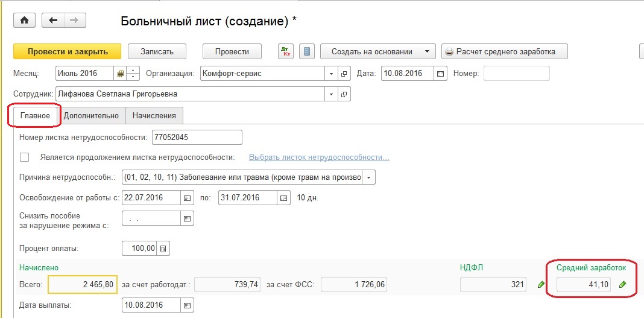Follow Выбрать листок нетрудоспособности link
The width and height of the screenshot is (644, 318).
[x=319, y=157]
